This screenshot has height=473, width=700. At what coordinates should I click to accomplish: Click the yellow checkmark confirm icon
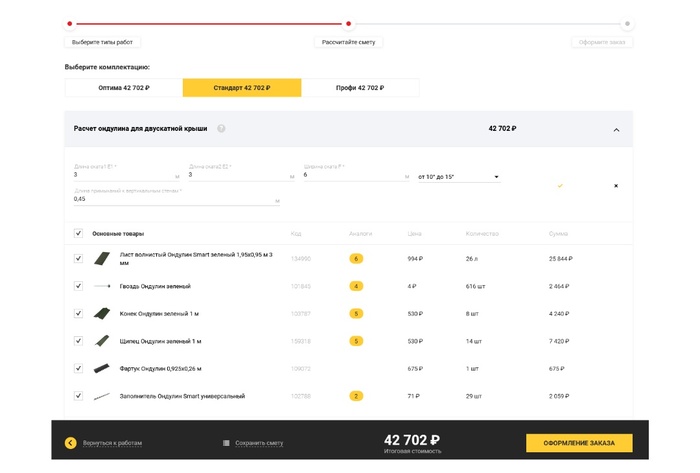click(x=560, y=185)
